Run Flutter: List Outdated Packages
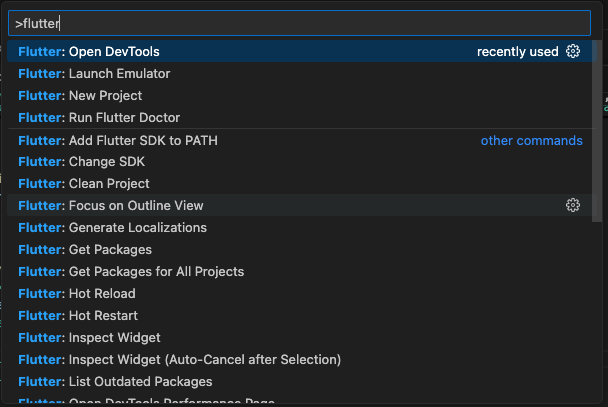Viewport: 608px width, 407px height. 302,381
